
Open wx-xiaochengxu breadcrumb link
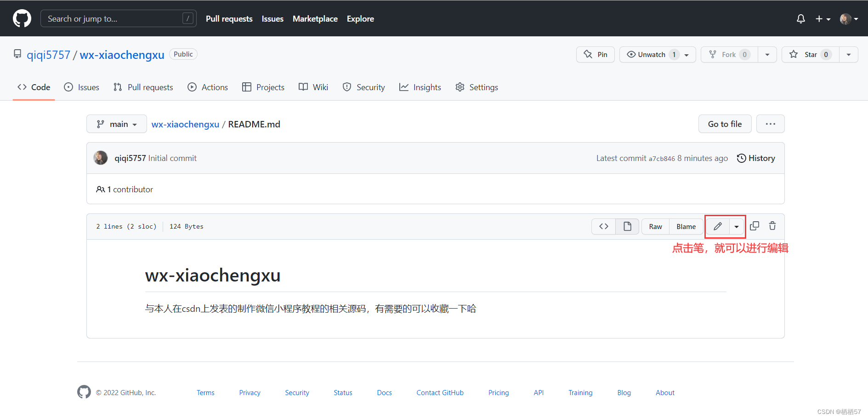pyautogui.click(x=185, y=124)
